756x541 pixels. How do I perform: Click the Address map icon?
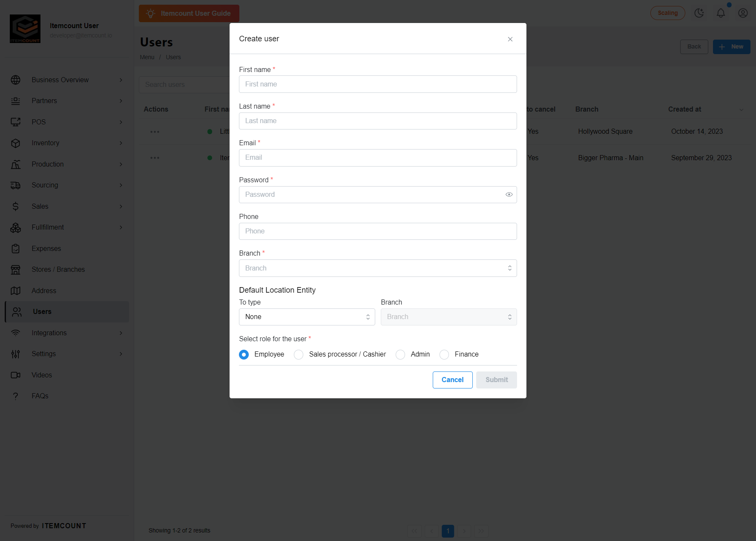point(16,291)
